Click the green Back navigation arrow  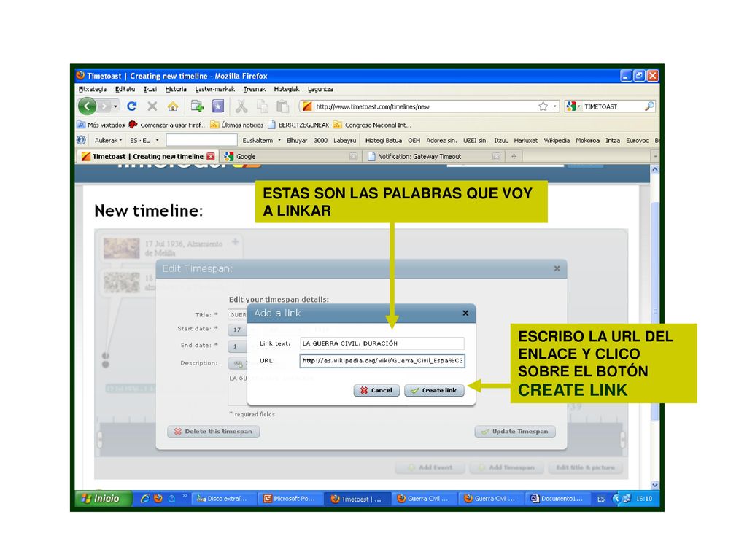(x=88, y=106)
